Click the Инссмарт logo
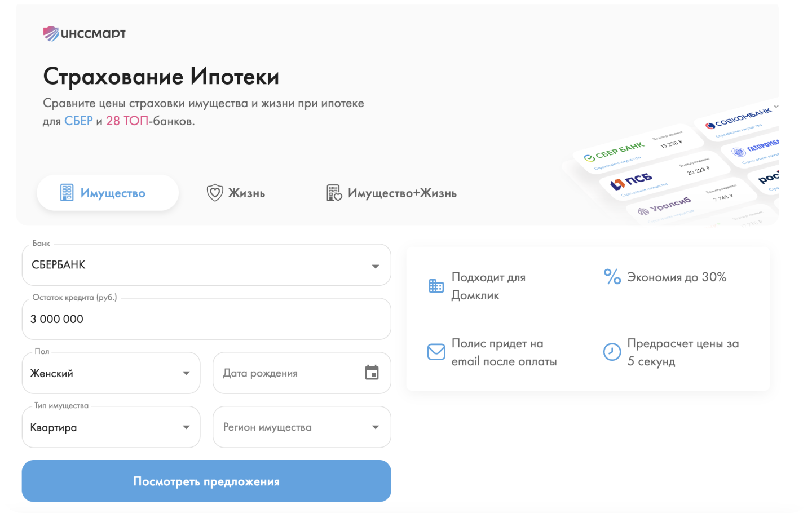The width and height of the screenshot is (812, 513). 85,33
